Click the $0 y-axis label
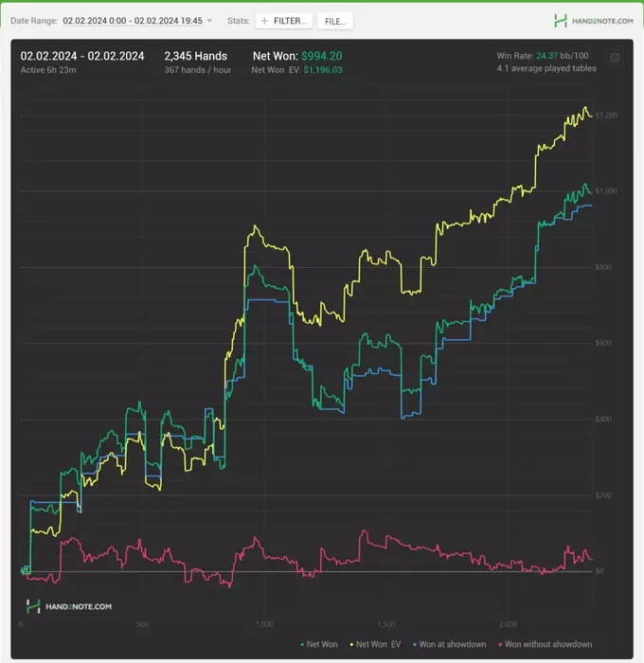The height and width of the screenshot is (663, 644). point(599,571)
